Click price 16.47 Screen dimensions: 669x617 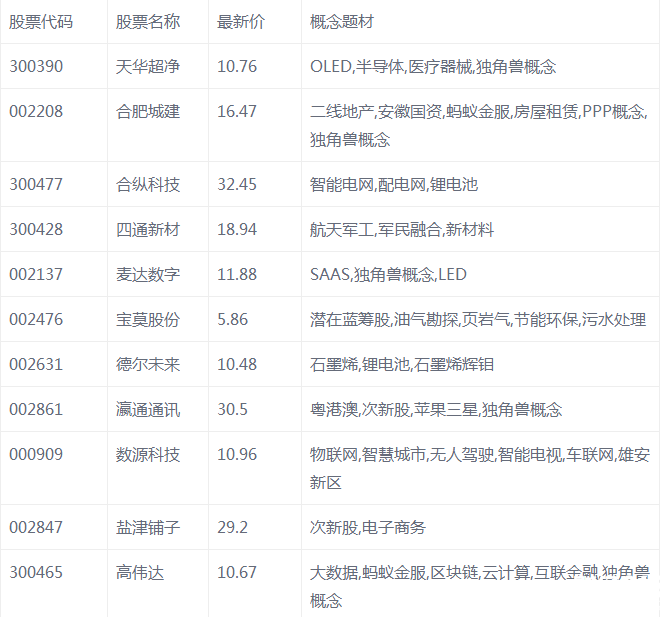[x=237, y=112]
